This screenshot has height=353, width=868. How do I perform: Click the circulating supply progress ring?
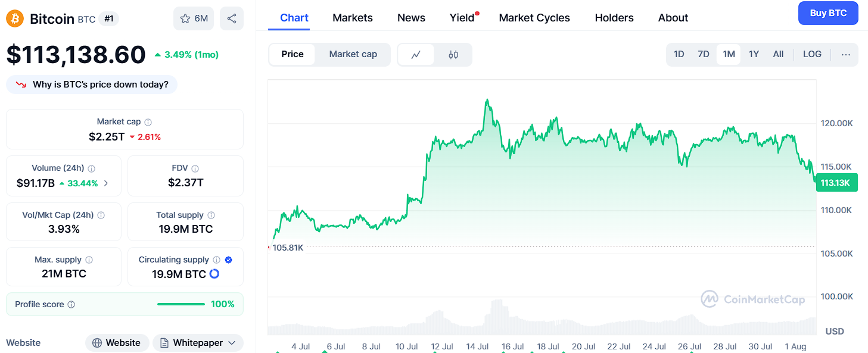click(214, 274)
